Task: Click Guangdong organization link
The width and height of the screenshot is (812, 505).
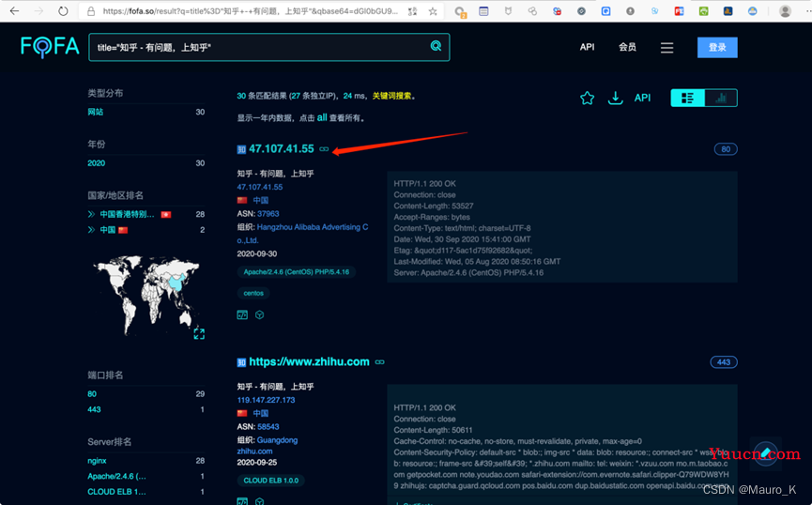Action: pos(277,440)
